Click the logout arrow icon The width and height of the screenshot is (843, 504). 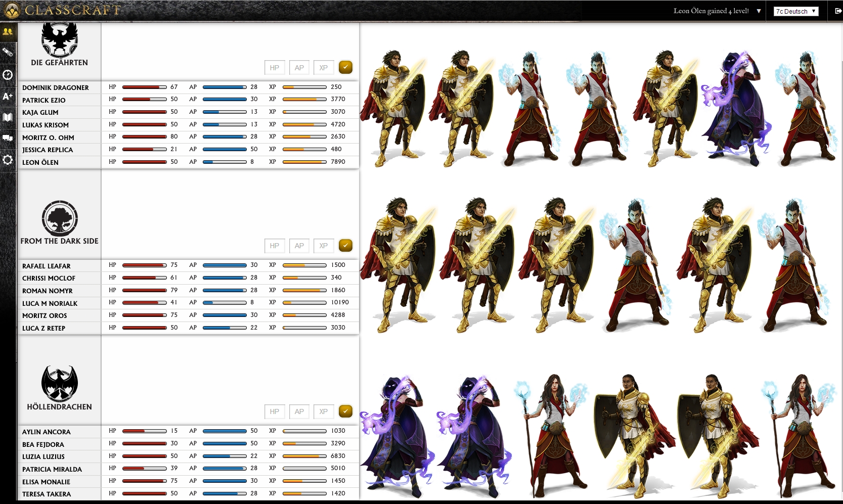coord(838,11)
